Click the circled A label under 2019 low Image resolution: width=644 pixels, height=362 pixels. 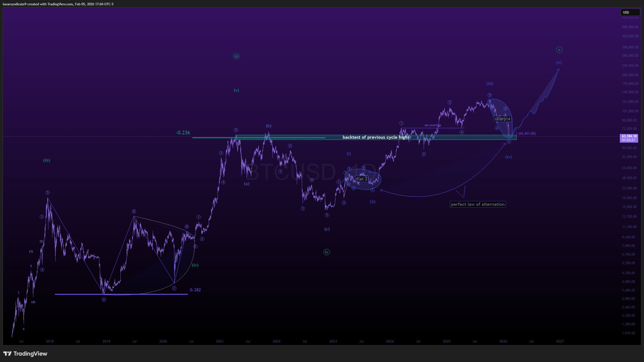(104, 299)
